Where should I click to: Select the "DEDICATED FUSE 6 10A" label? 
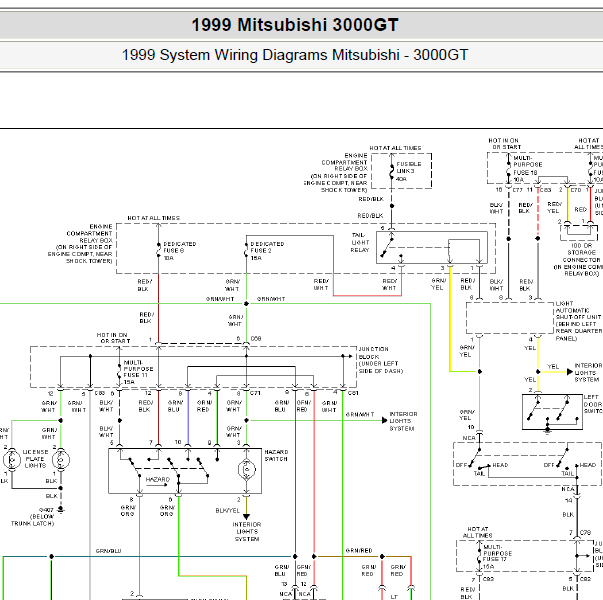coord(180,251)
